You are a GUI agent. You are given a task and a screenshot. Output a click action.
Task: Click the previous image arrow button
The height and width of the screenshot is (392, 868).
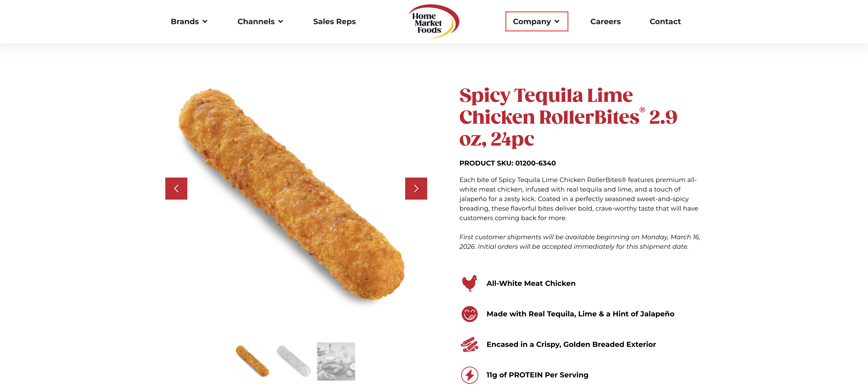click(x=176, y=188)
